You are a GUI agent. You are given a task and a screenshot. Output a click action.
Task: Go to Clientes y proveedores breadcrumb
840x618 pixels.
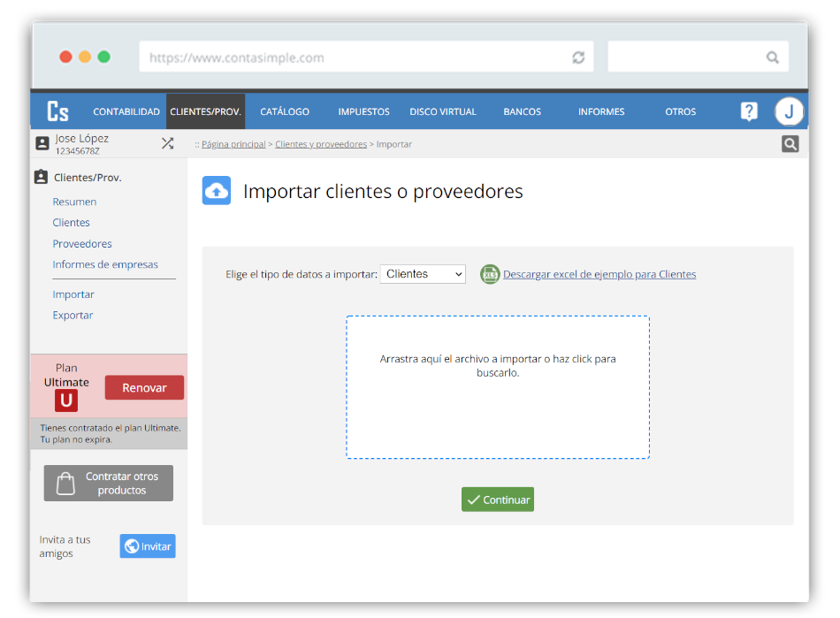(x=321, y=144)
